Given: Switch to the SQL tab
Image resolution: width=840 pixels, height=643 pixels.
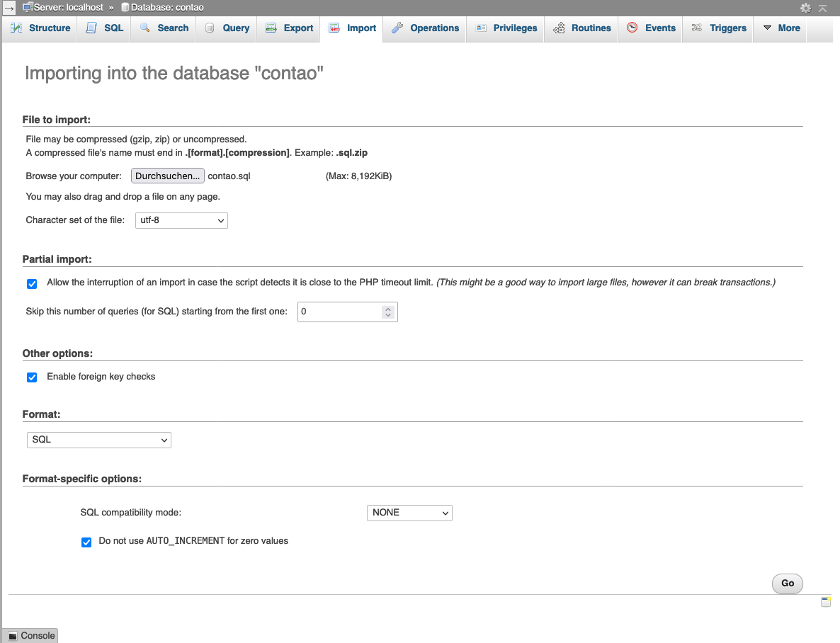Looking at the screenshot, I should 105,28.
